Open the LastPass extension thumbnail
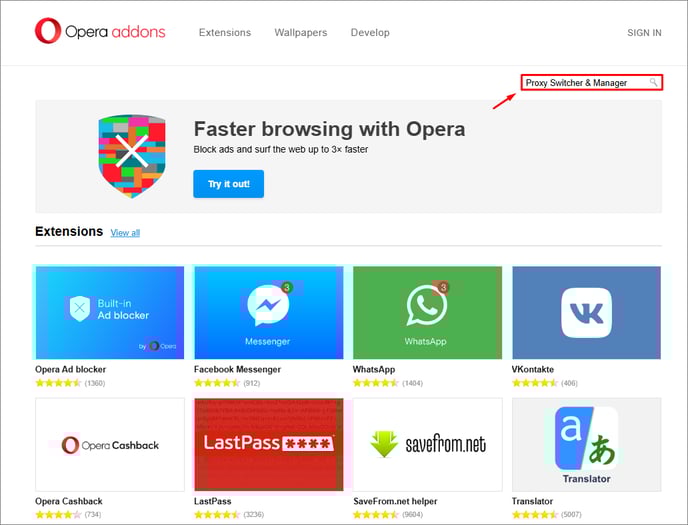 click(x=269, y=445)
